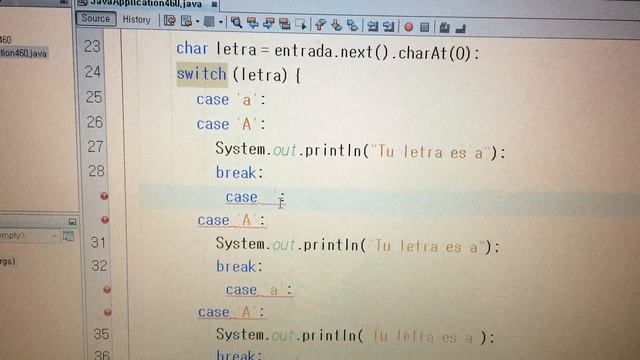Click 'System.out.println' on line 35
The width and height of the screenshot is (640, 360).
tap(287, 335)
